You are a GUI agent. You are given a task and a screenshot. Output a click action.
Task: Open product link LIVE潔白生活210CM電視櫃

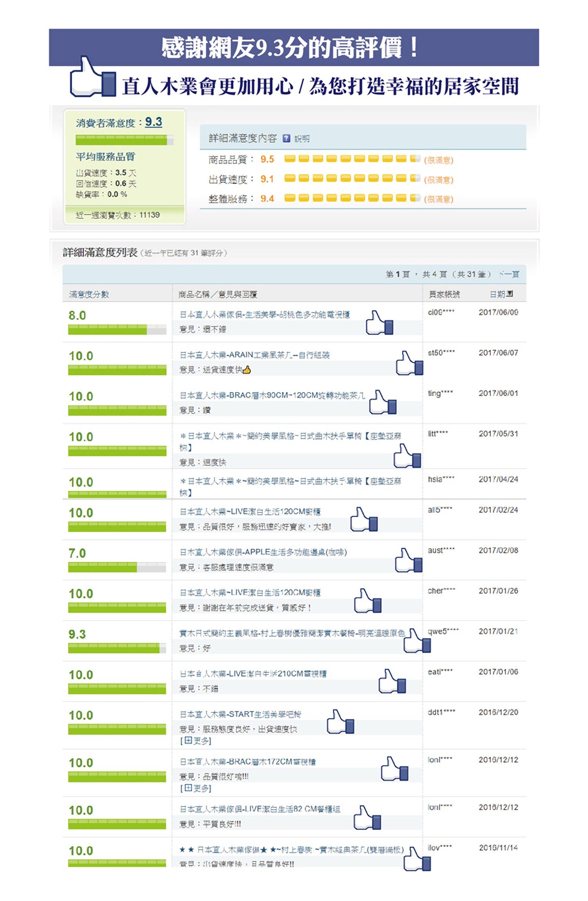click(253, 674)
